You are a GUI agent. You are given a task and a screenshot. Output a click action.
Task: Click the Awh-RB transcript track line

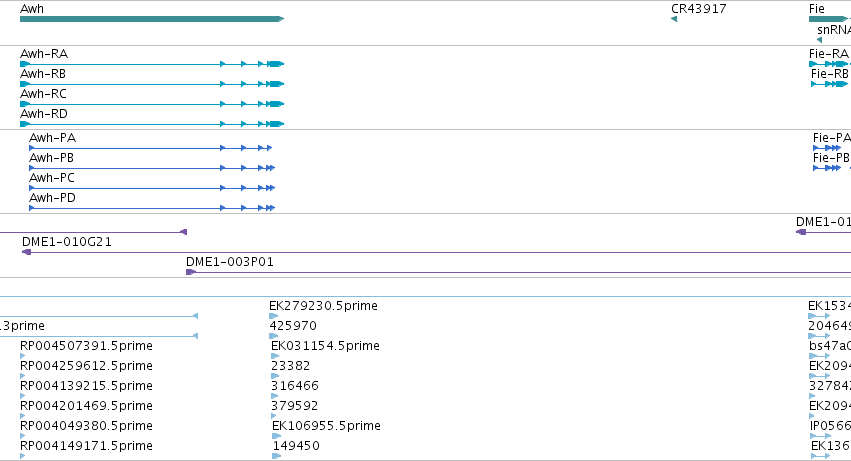[x=152, y=84]
